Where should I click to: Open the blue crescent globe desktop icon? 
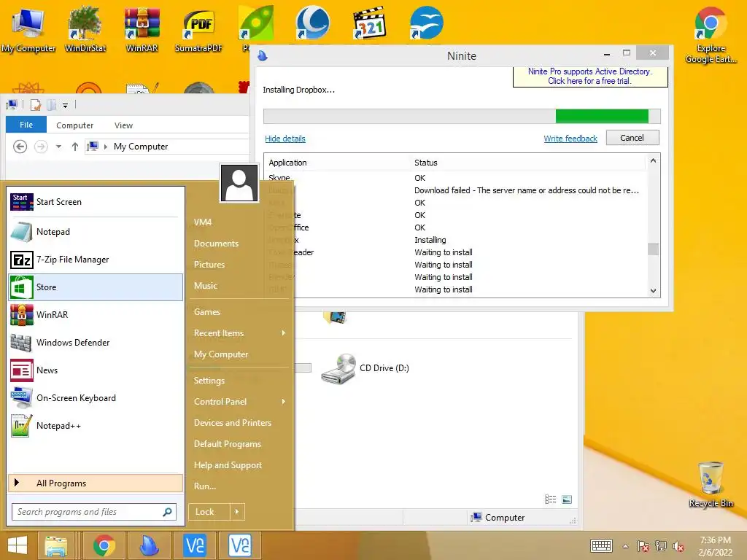[312, 23]
